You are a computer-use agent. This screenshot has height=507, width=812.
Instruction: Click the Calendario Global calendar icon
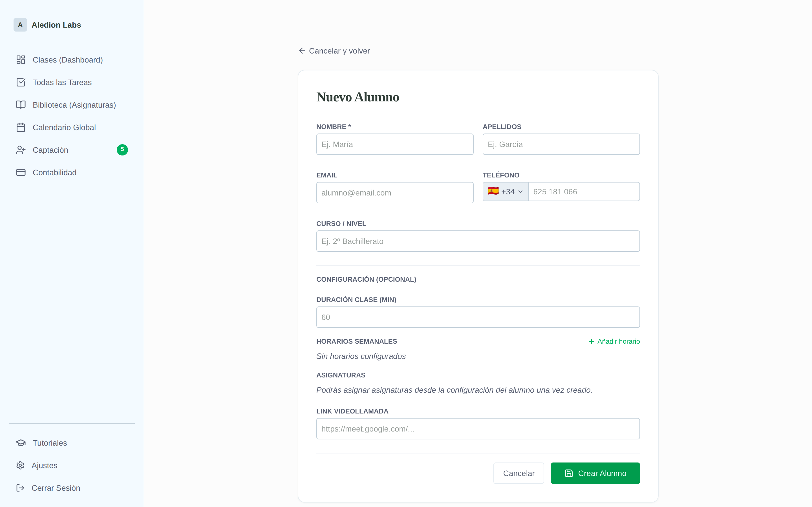coord(21,127)
